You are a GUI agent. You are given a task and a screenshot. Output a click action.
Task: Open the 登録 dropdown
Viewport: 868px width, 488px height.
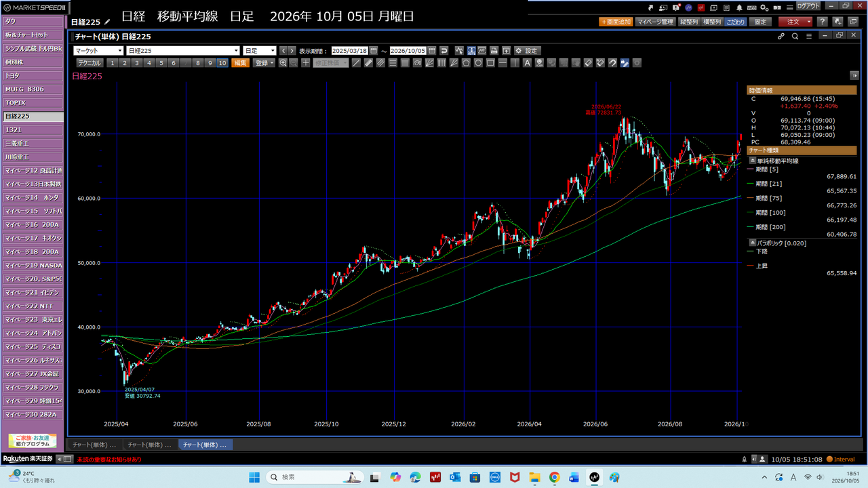click(x=264, y=63)
